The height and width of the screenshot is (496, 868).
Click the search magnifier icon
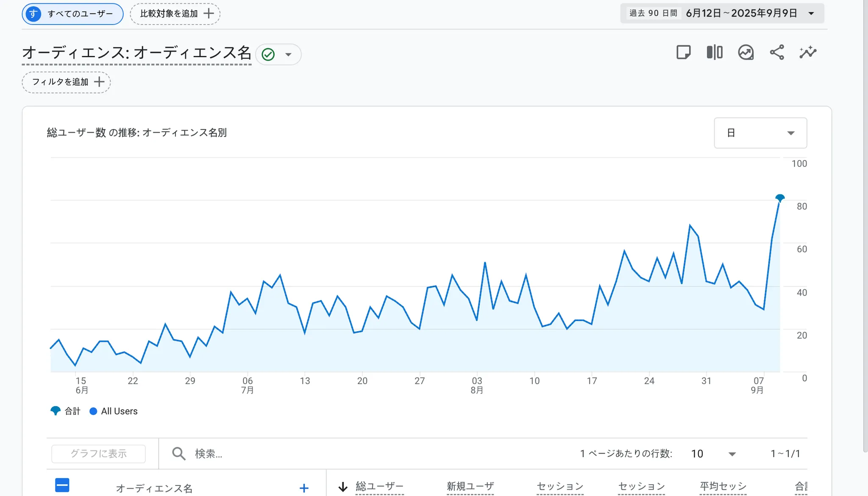[178, 454]
